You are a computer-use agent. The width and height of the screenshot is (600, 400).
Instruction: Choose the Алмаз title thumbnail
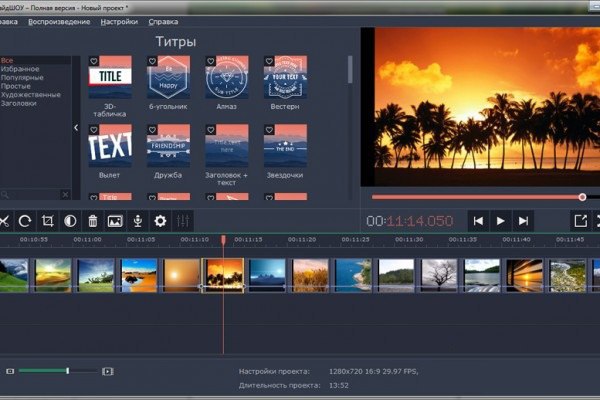click(x=227, y=77)
